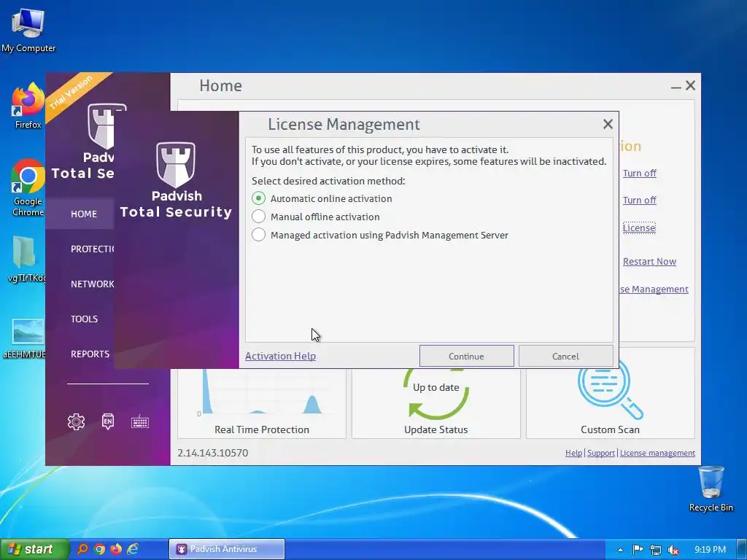Open the virtual keyboard icon
This screenshot has height=560, width=747.
[140, 421]
